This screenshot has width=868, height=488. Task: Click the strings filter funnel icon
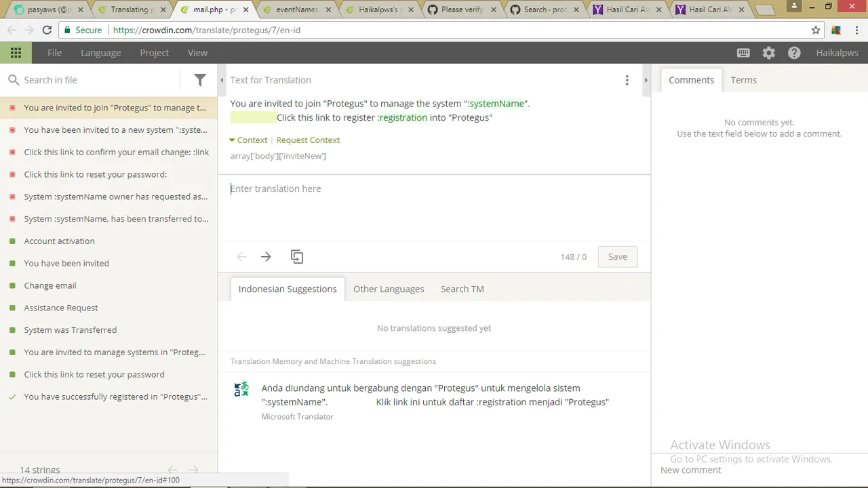pyautogui.click(x=200, y=80)
